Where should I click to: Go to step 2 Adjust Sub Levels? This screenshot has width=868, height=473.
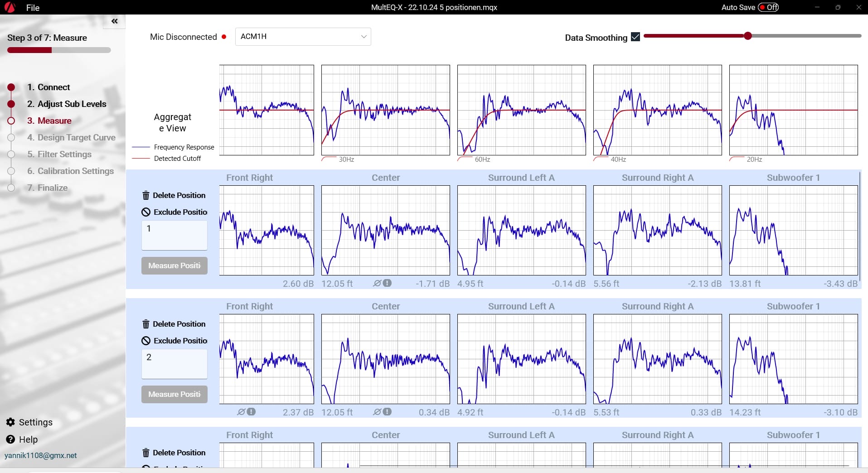[66, 104]
